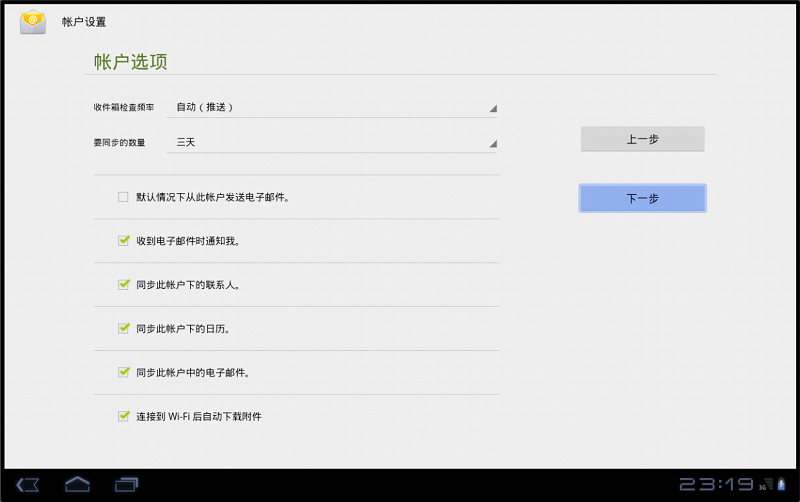Open the 收件箱检查频率 dropdown showing 自动（推送）
Image resolution: width=800 pixels, height=502 pixels.
(x=332, y=107)
